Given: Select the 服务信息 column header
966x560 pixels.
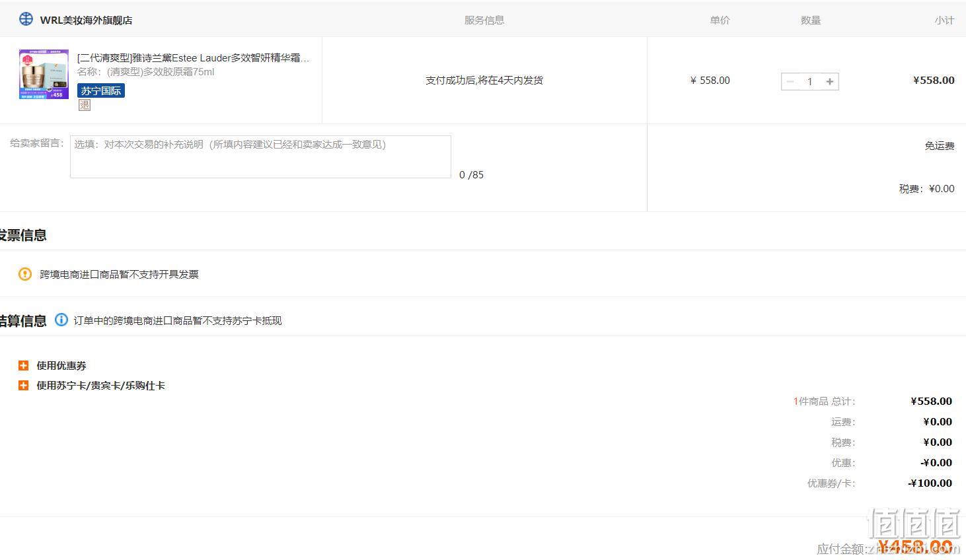Looking at the screenshot, I should pyautogui.click(x=484, y=20).
